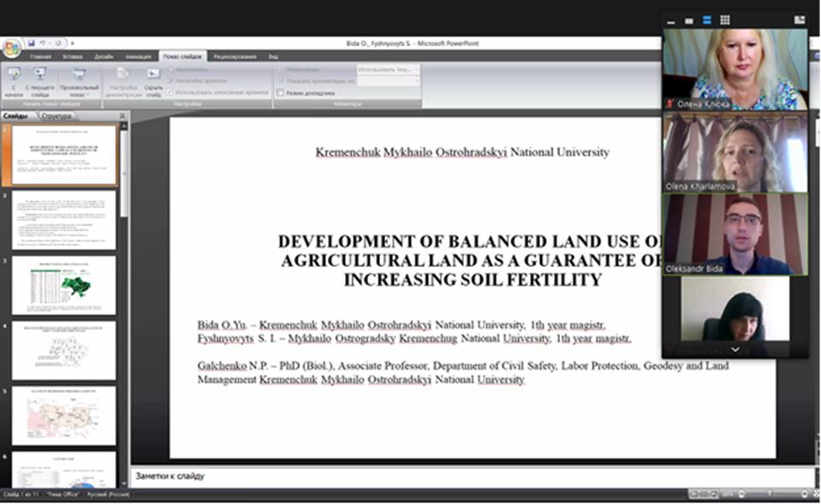This screenshot has height=504, width=821.
Task: Select the stacked strip video view icon
Action: click(707, 21)
